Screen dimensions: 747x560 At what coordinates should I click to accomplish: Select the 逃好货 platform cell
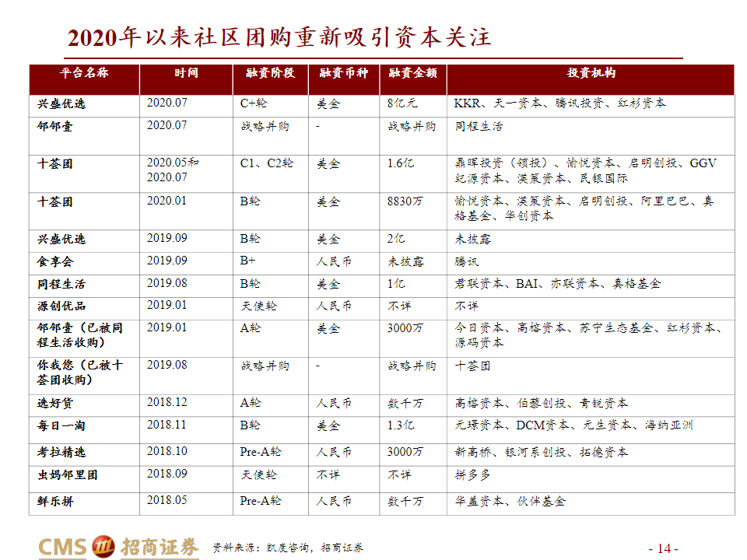point(55,404)
